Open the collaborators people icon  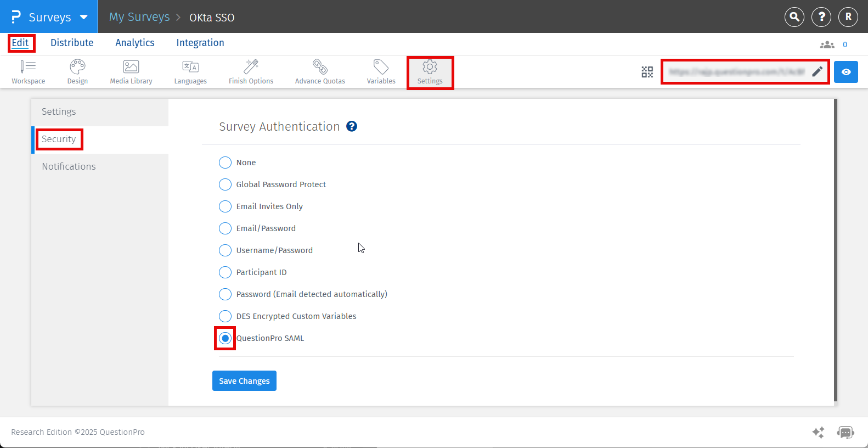point(827,44)
